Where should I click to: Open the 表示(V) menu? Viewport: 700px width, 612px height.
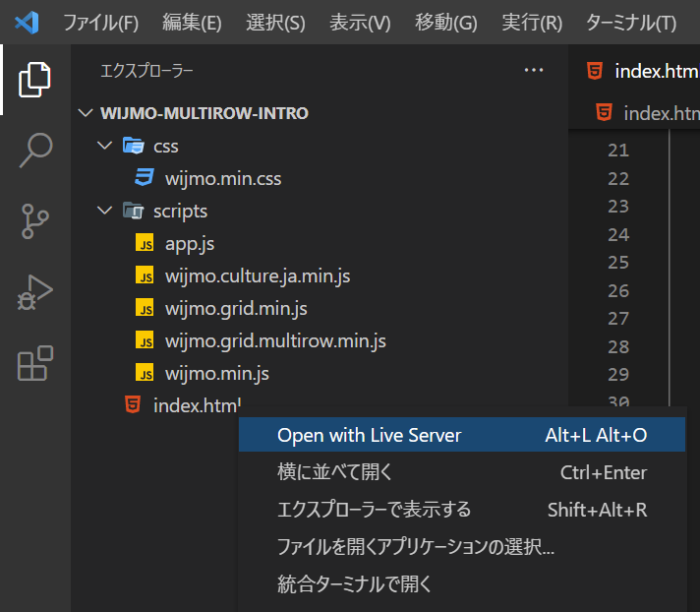coord(360,23)
